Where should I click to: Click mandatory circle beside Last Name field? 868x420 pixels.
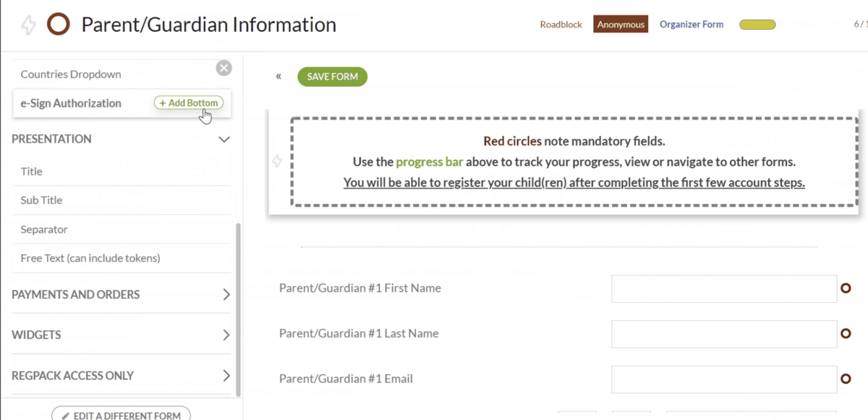pos(846,334)
